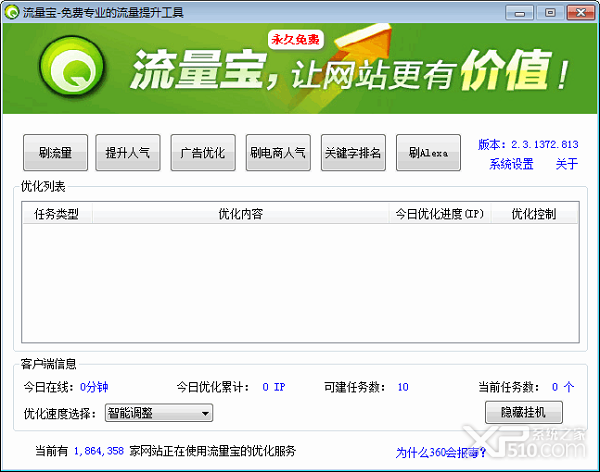Click the 关于 link
Viewport: 600px width, 472px height.
[x=567, y=164]
